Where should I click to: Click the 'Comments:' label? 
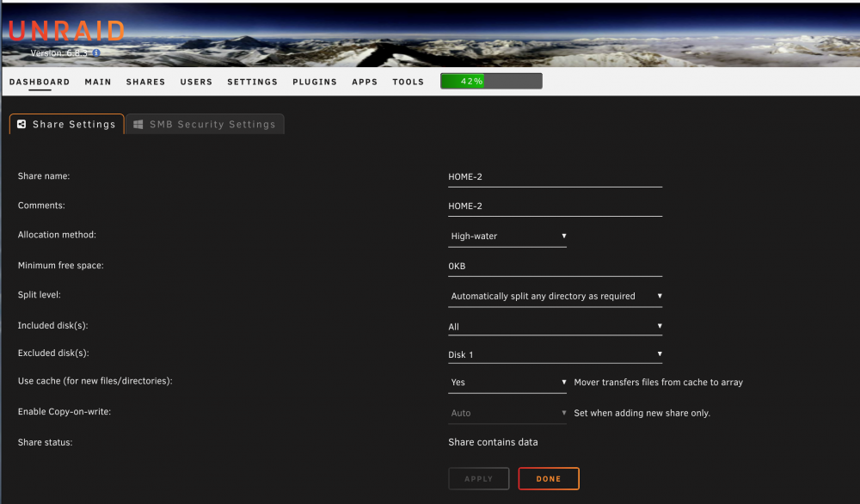point(41,205)
